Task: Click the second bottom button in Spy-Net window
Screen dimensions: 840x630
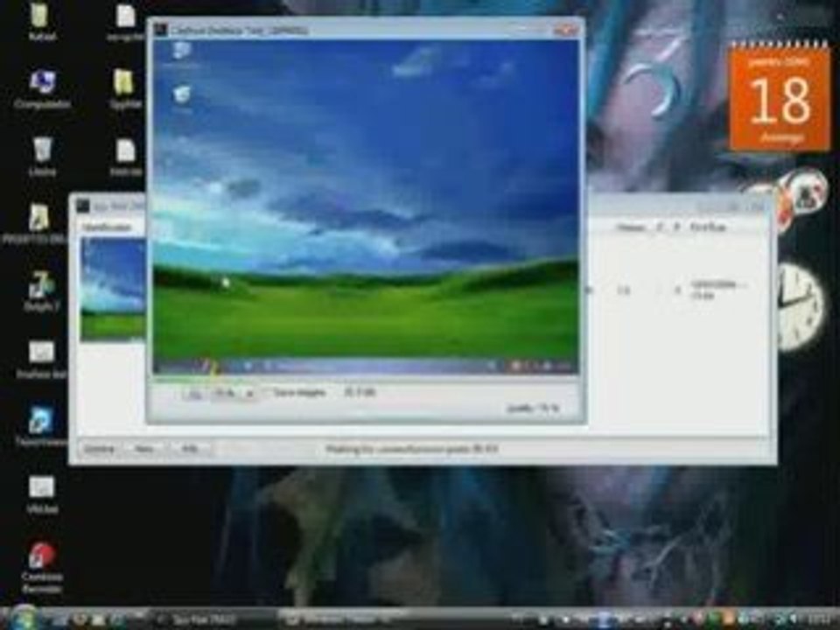Action: click(x=144, y=449)
